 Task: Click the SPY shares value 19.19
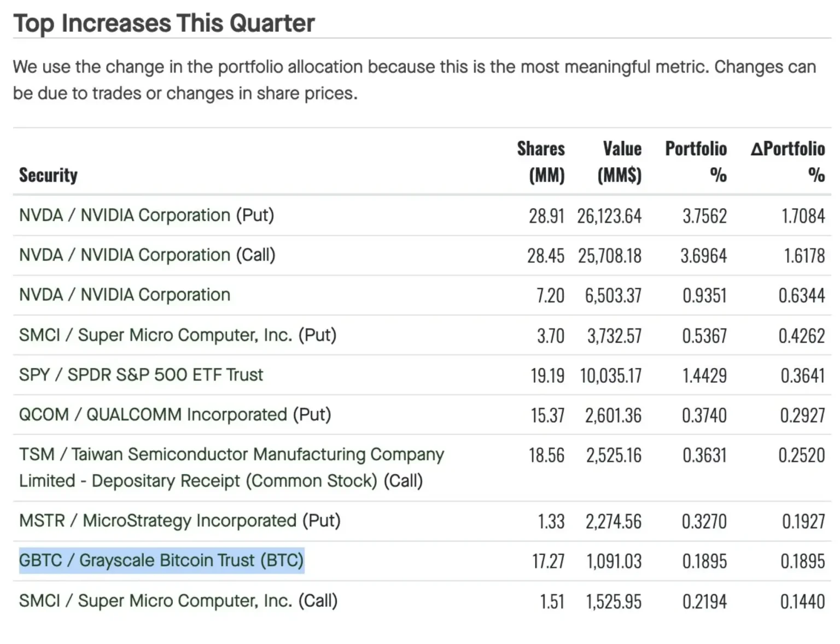click(547, 376)
